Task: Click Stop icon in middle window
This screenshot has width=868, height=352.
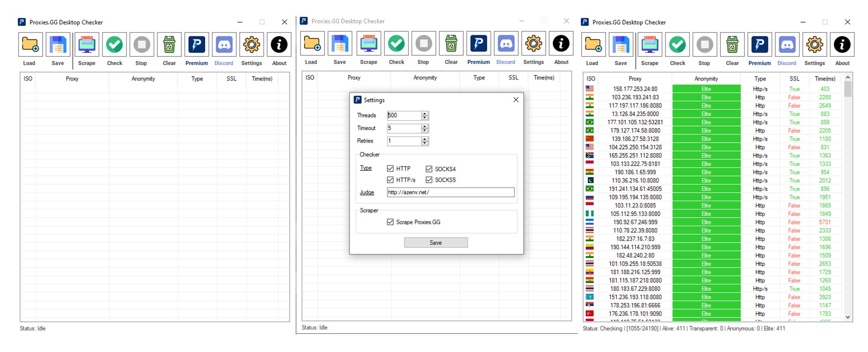Action: 424,43
